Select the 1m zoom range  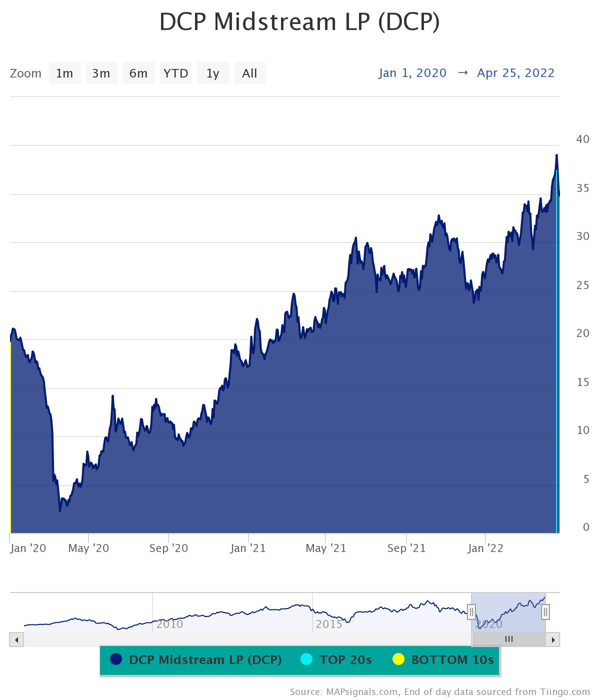[x=65, y=73]
